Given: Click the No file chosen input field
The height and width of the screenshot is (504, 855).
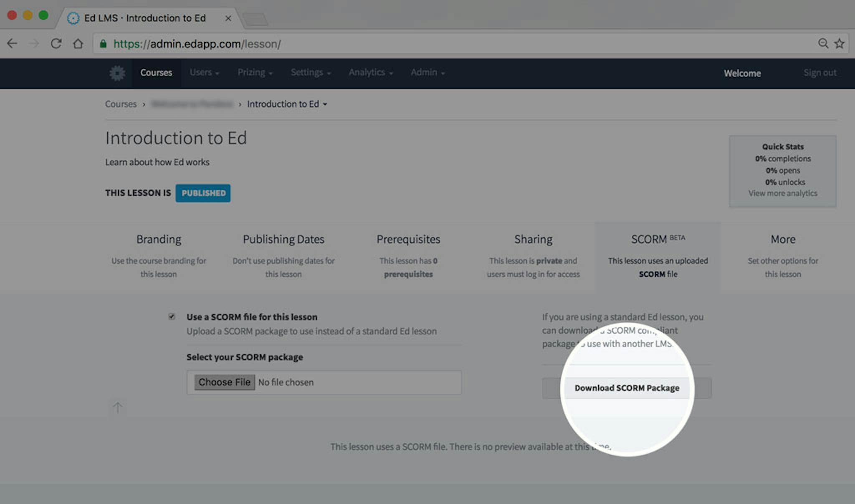Looking at the screenshot, I should (324, 382).
